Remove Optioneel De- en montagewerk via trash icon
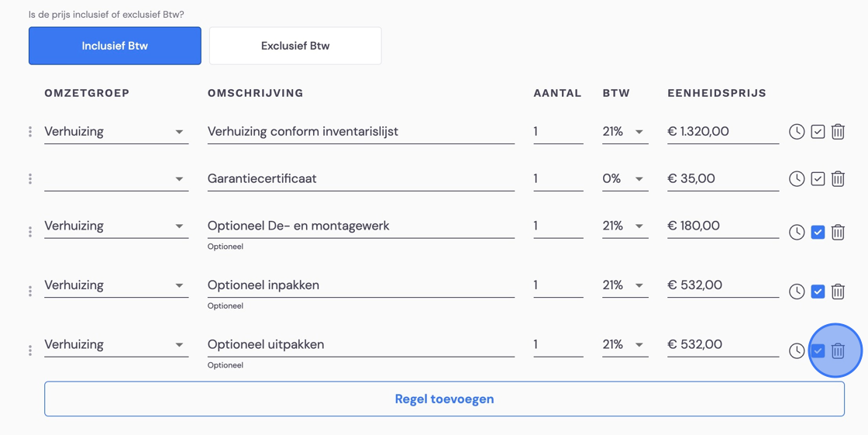 (x=838, y=232)
